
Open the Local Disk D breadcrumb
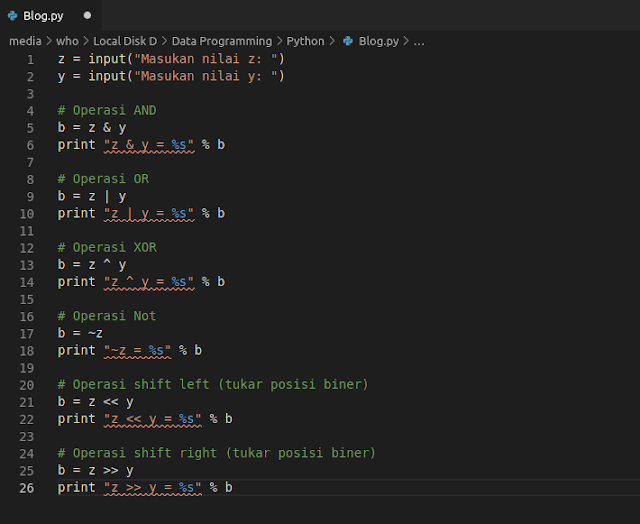pyautogui.click(x=125, y=41)
